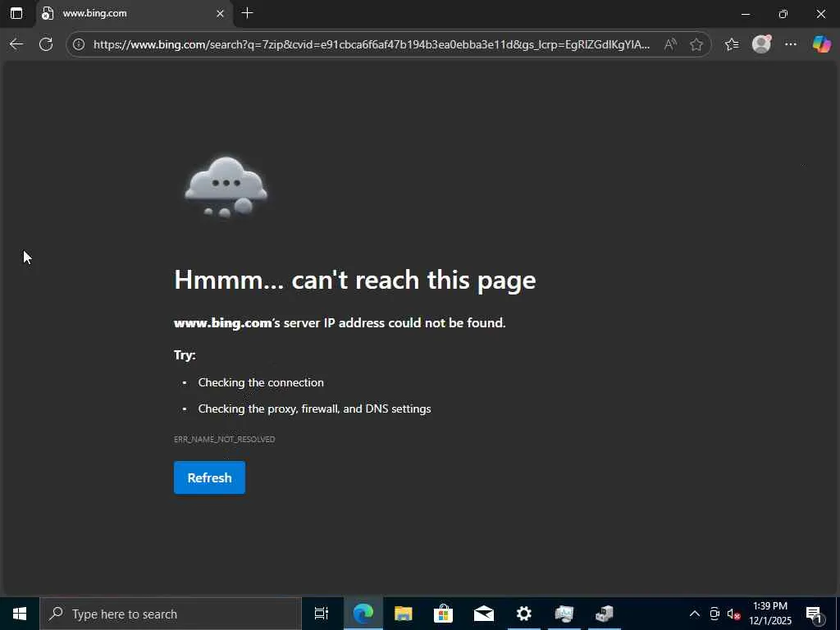Launch Microsoft Store from taskbar
Viewport: 840px width, 630px height.
[x=443, y=614]
